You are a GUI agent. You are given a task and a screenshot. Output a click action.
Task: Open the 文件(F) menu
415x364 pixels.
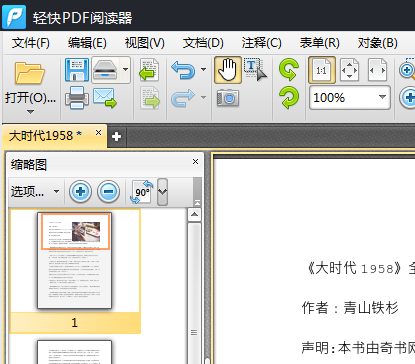pos(31,43)
